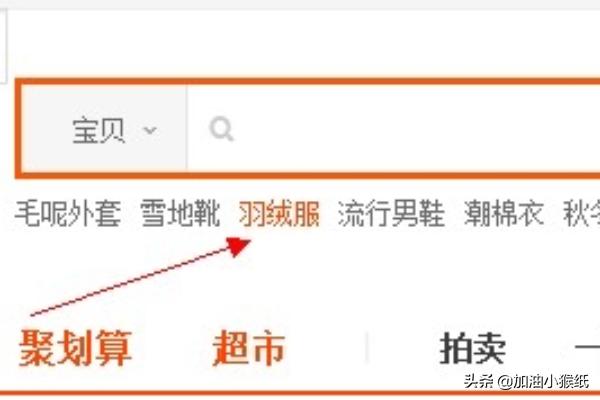Open the 流行男鞋 suggestion link
The width and height of the screenshot is (600, 400).
391,214
